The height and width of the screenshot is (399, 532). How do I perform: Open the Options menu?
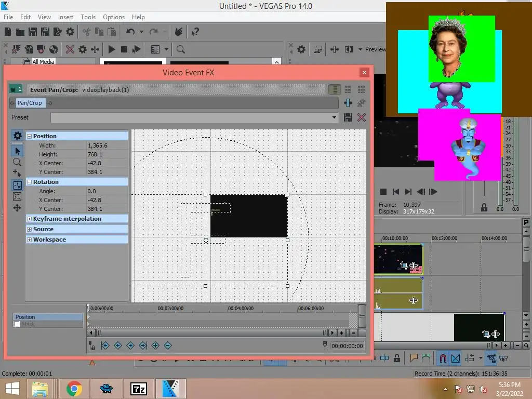point(114,17)
